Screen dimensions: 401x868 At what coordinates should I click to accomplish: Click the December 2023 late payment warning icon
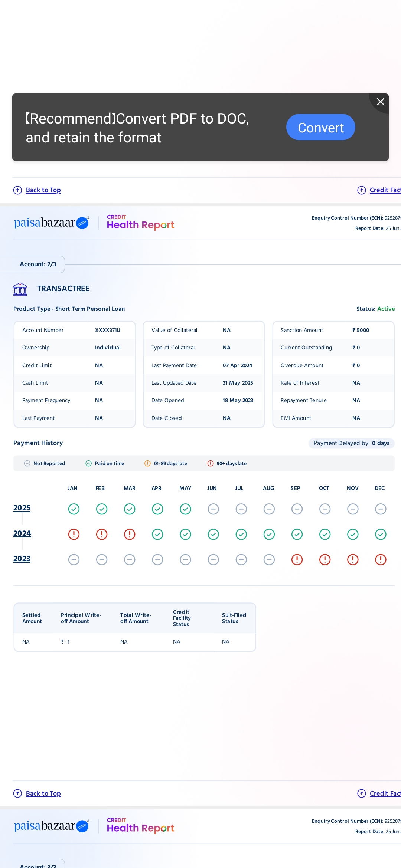pyautogui.click(x=381, y=559)
